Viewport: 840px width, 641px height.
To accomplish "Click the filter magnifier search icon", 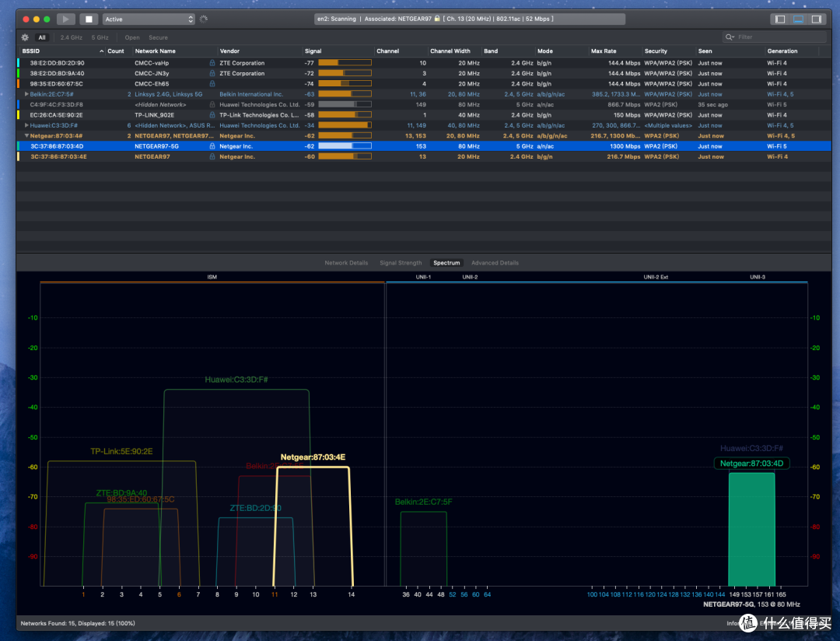I will 730,37.
